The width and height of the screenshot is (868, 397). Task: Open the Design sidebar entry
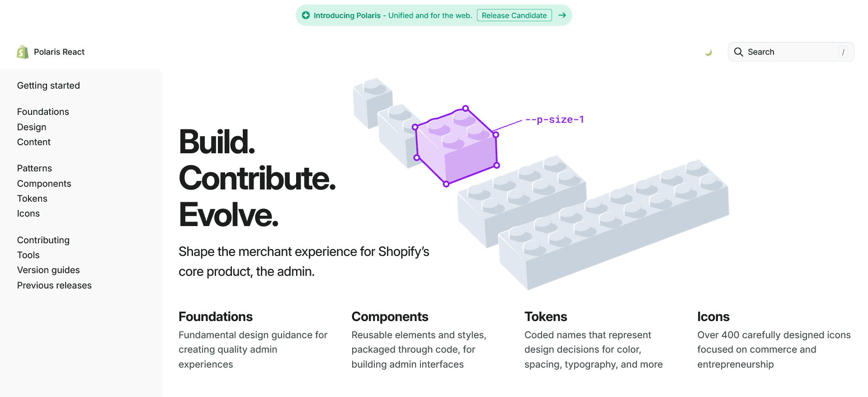point(32,127)
